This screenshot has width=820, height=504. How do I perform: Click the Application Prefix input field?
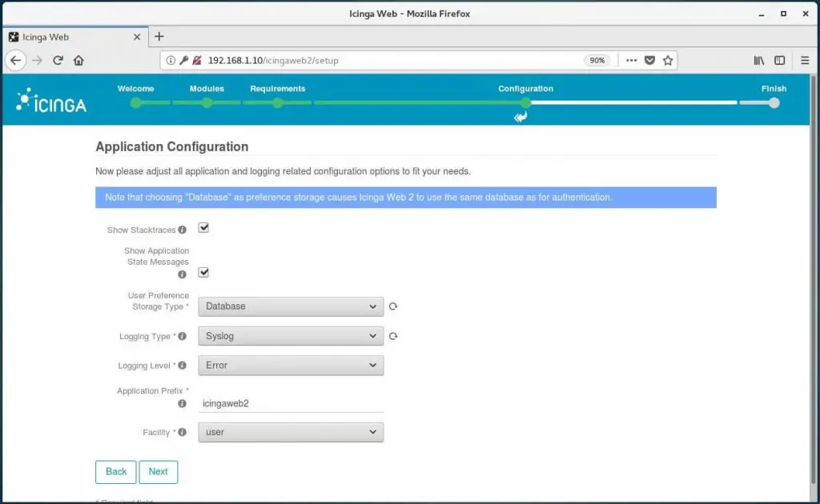click(x=291, y=404)
